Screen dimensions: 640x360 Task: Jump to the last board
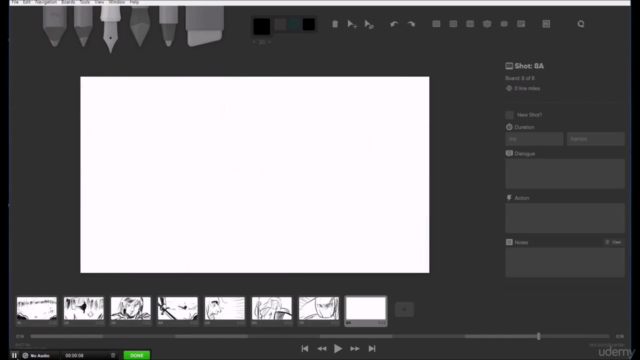click(x=372, y=349)
